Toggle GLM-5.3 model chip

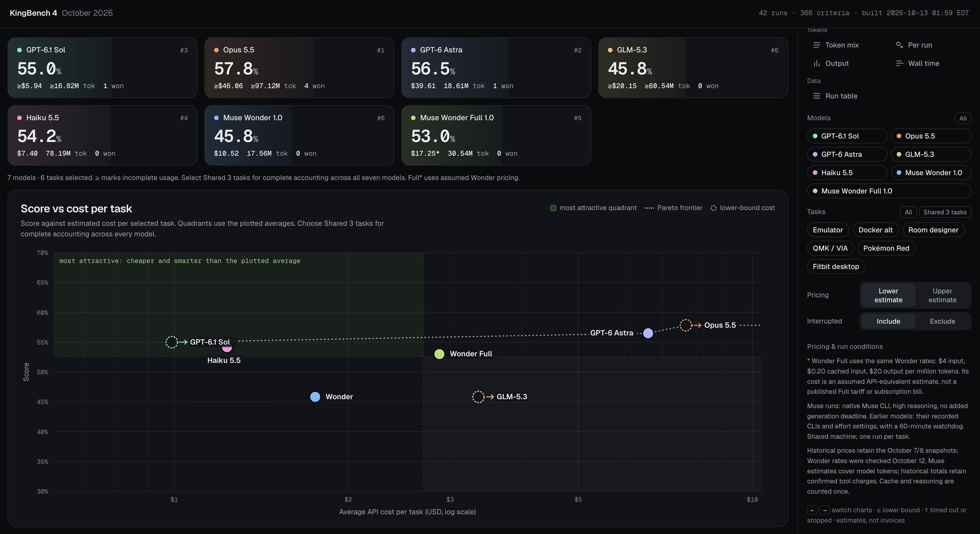pos(931,154)
